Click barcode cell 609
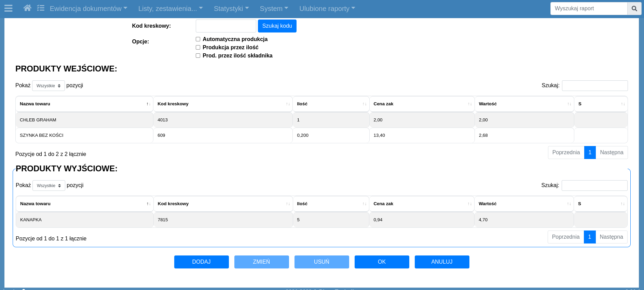The height and width of the screenshot is (290, 644). point(223,135)
